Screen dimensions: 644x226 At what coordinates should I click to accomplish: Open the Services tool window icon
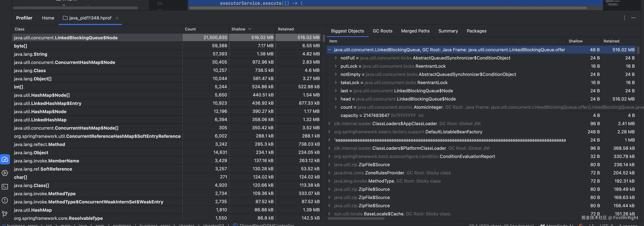tap(5, 173)
